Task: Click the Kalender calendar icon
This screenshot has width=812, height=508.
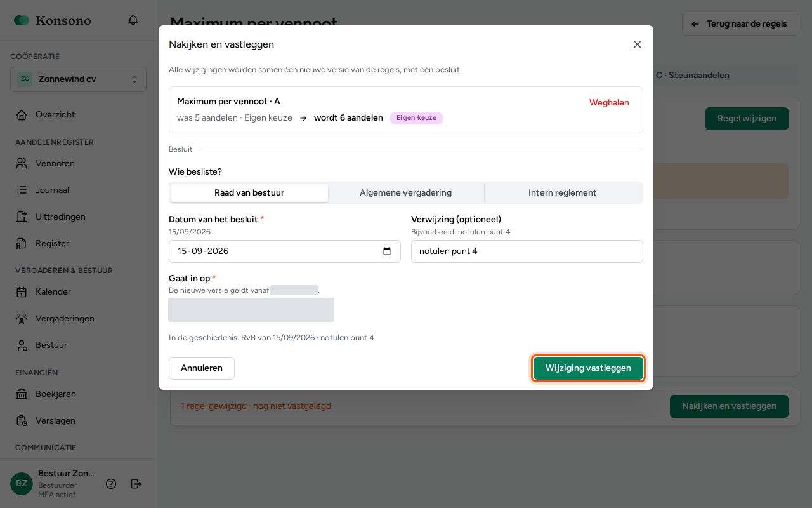Action: 22,292
